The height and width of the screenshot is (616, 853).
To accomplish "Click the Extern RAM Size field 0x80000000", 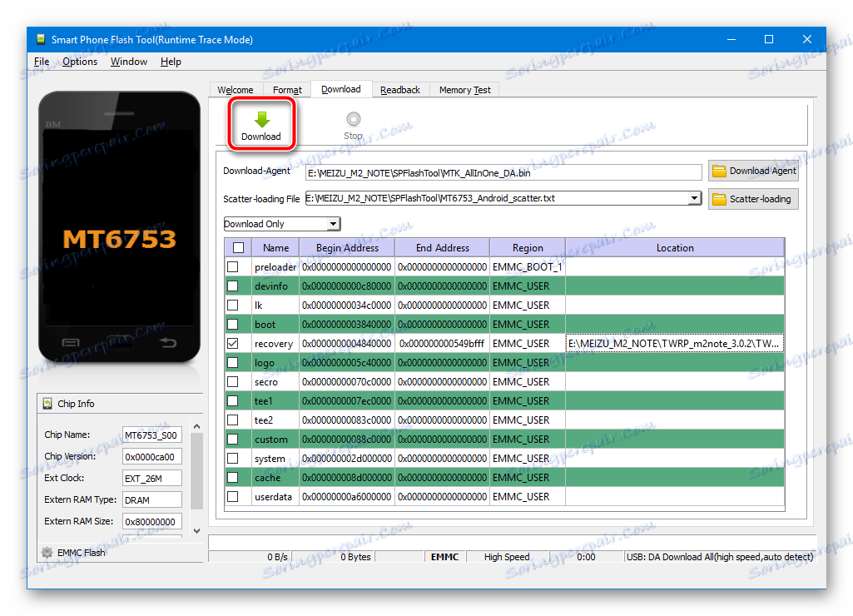I will tap(152, 521).
